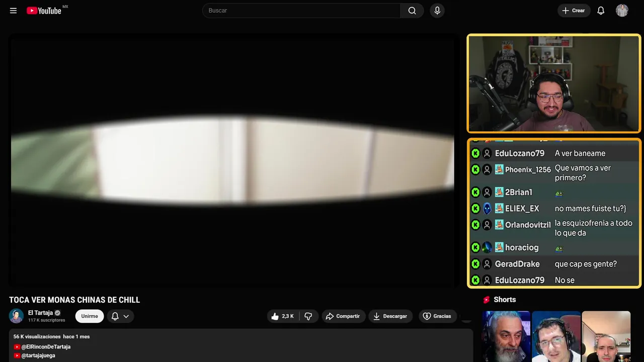Open third Shorts thumbnail

point(606,336)
